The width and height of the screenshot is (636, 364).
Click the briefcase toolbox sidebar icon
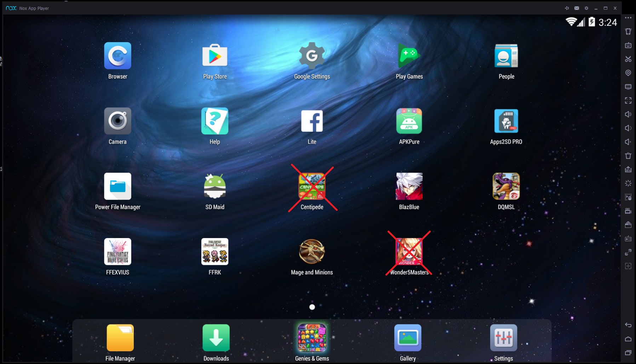point(628,225)
